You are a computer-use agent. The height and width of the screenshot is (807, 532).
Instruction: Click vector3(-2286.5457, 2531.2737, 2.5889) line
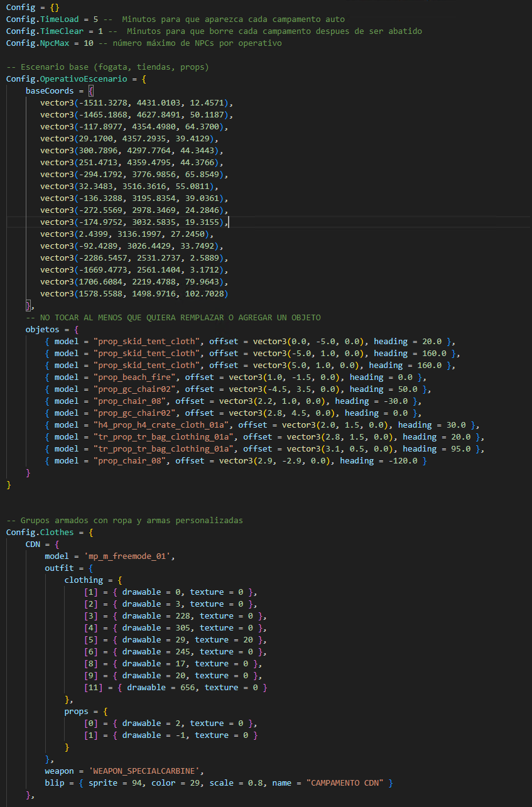click(x=134, y=258)
